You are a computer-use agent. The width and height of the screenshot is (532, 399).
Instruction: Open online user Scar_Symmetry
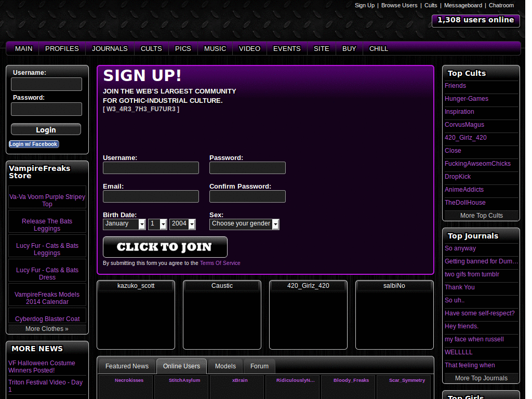coord(407,380)
